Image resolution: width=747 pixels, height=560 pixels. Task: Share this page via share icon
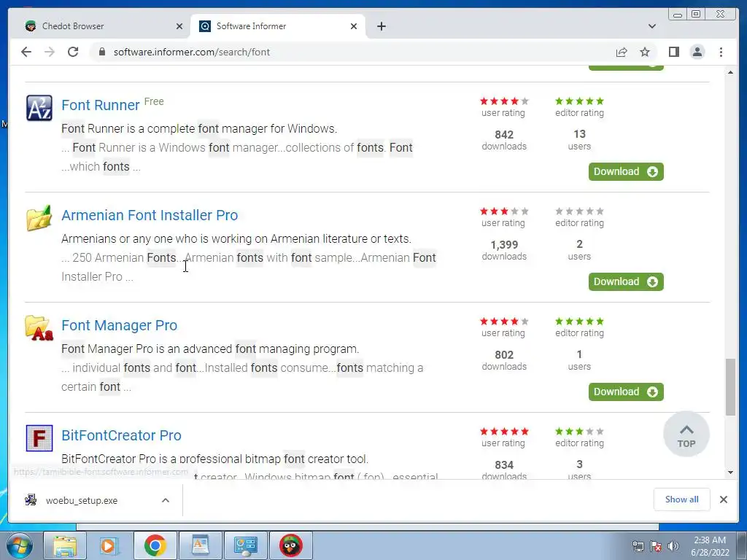[622, 52]
